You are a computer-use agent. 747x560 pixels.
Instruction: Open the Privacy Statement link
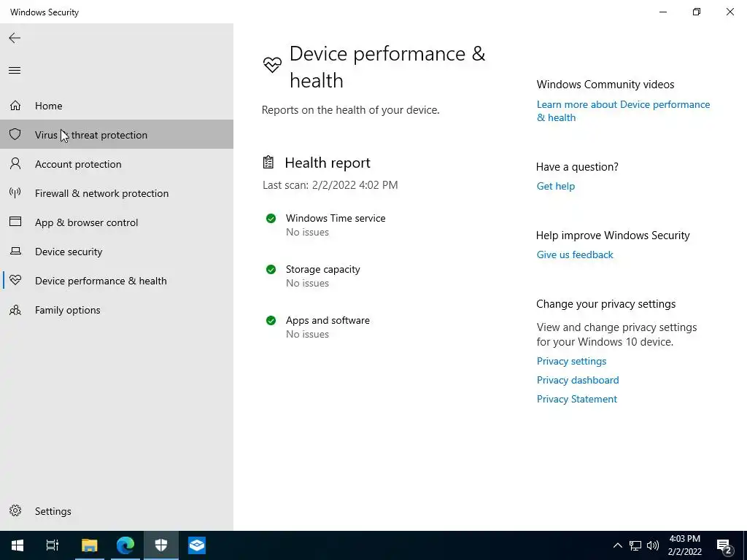point(576,399)
